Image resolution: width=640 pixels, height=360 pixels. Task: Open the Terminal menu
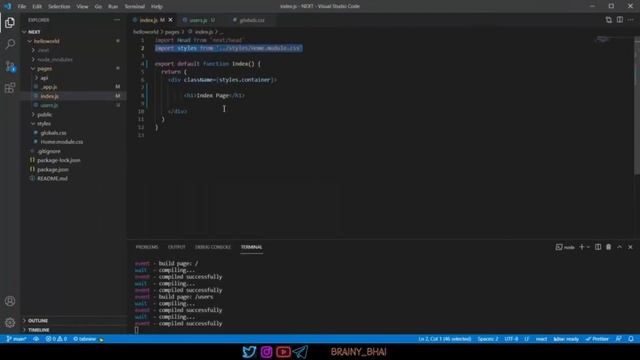135,7
